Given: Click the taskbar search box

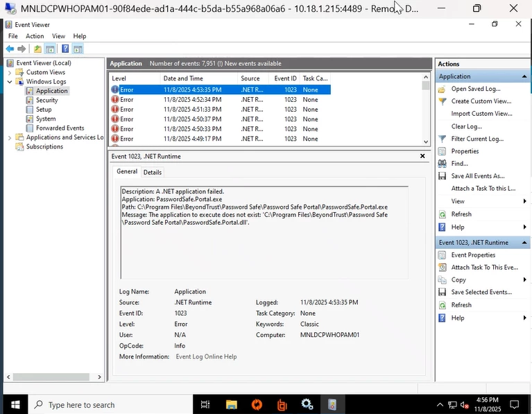Looking at the screenshot, I should pos(110,404).
